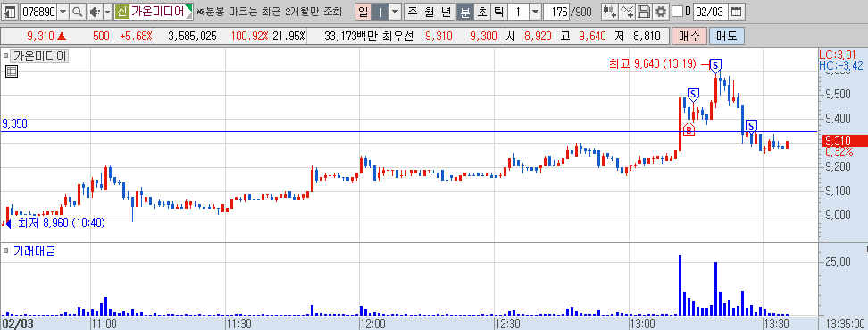Viewport: 868px width, 330px height.
Task: Click the 매도 sell button
Action: (x=727, y=37)
